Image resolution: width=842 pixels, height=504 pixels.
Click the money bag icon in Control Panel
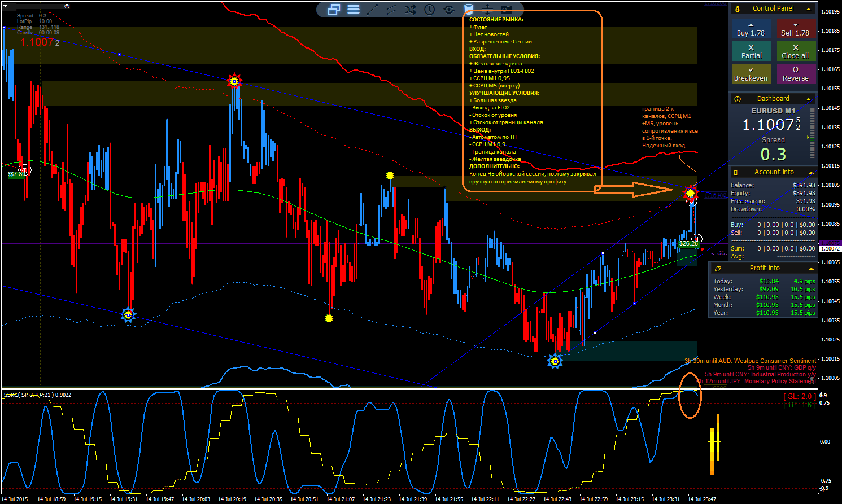pyautogui.click(x=738, y=8)
